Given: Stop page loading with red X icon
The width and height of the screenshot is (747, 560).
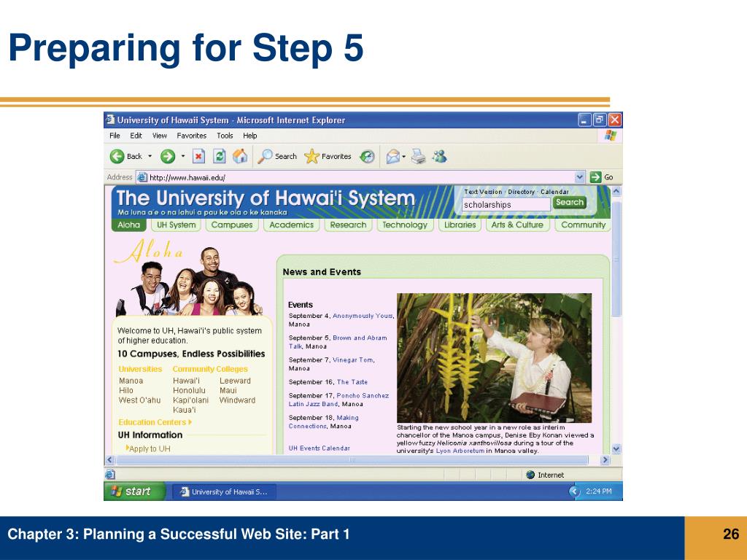Looking at the screenshot, I should click(198, 156).
